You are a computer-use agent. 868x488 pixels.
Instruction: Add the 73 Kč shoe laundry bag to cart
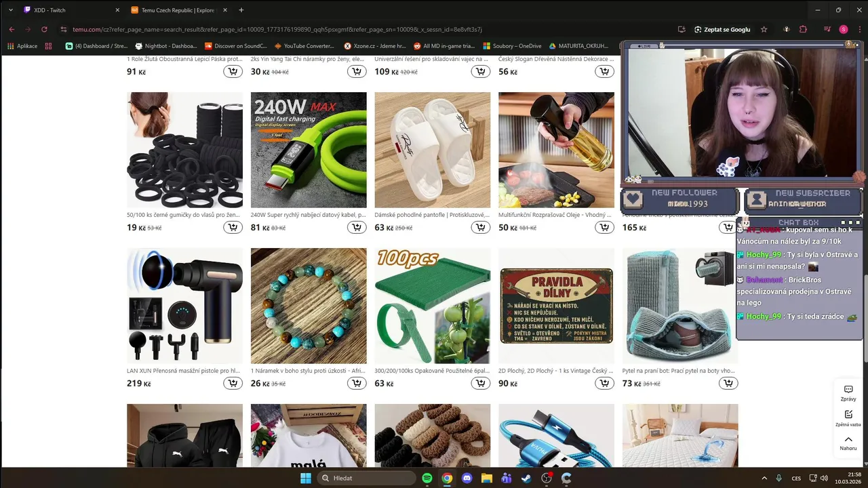click(x=728, y=383)
